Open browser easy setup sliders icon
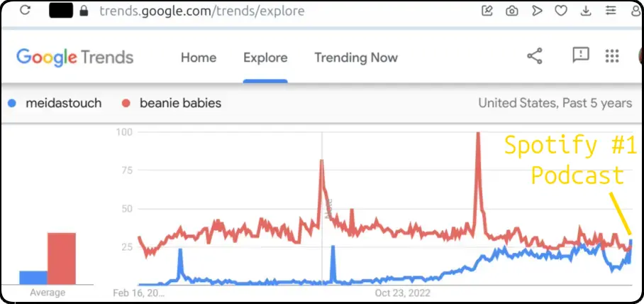Screen dimensions: 644x304 (611, 11)
